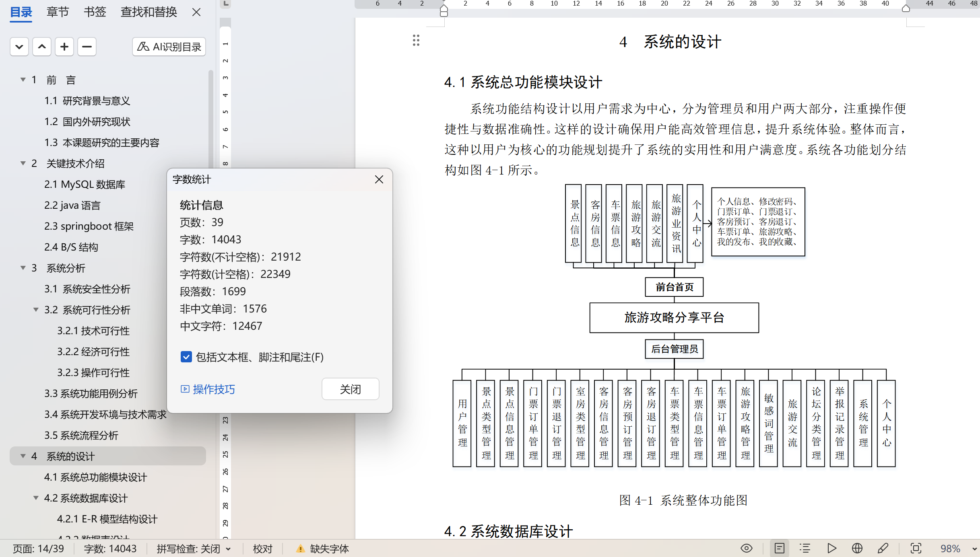The height and width of the screenshot is (557, 980).
Task: Open the 操作技巧 link
Action: 213,389
